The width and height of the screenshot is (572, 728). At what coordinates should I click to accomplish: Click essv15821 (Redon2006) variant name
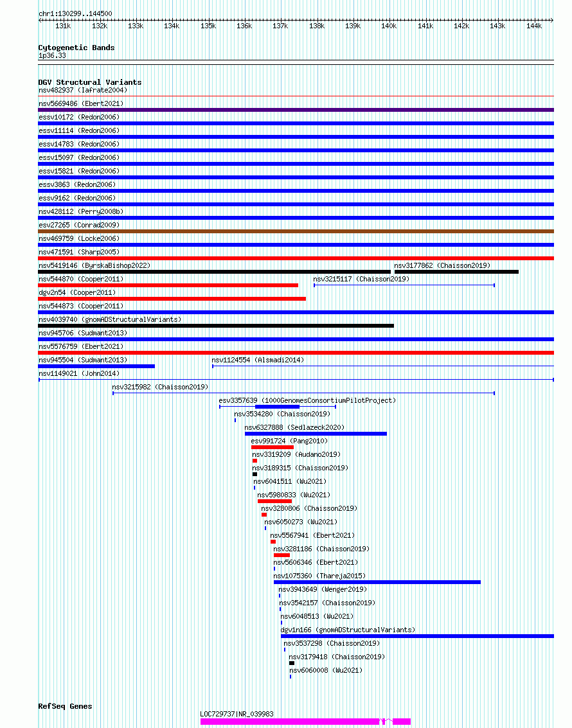pos(79,171)
